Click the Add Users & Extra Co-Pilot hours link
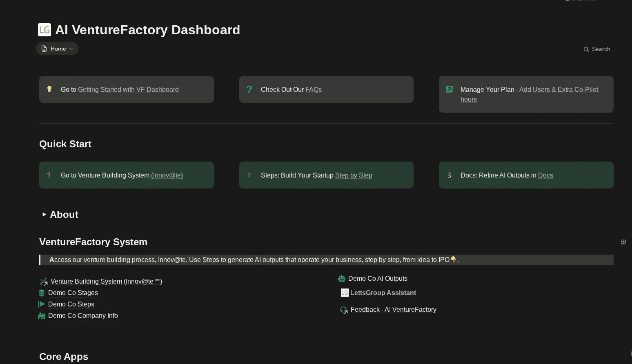Image resolution: width=632 pixels, height=364 pixels. click(559, 89)
